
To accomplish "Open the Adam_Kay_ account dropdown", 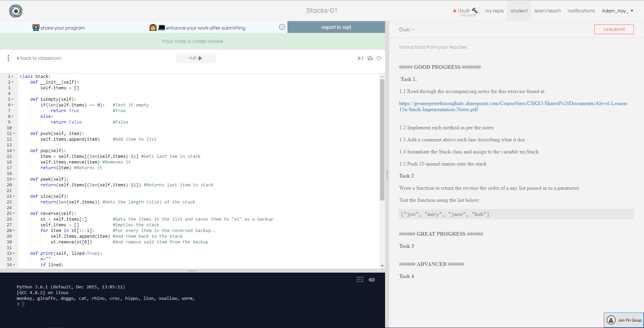I will tap(618, 11).
